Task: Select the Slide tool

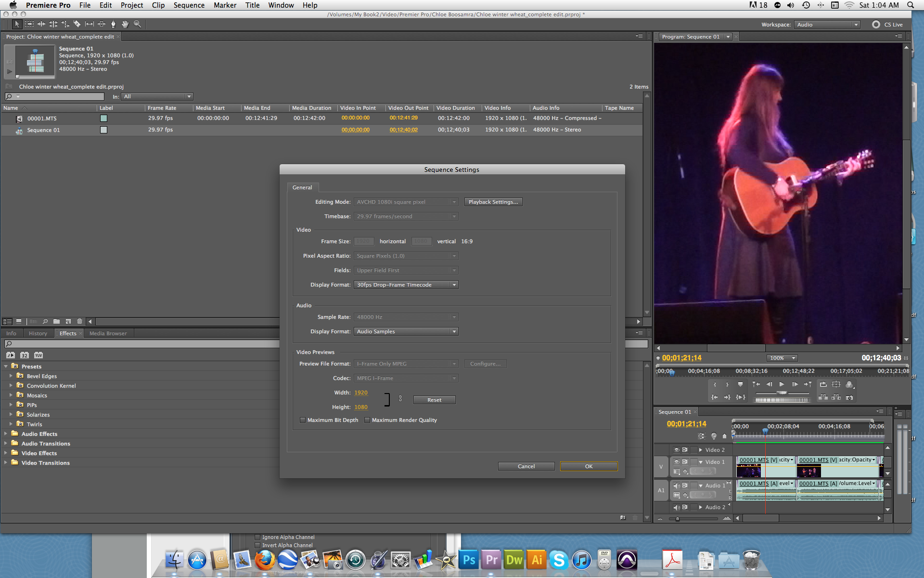Action: 102,24
